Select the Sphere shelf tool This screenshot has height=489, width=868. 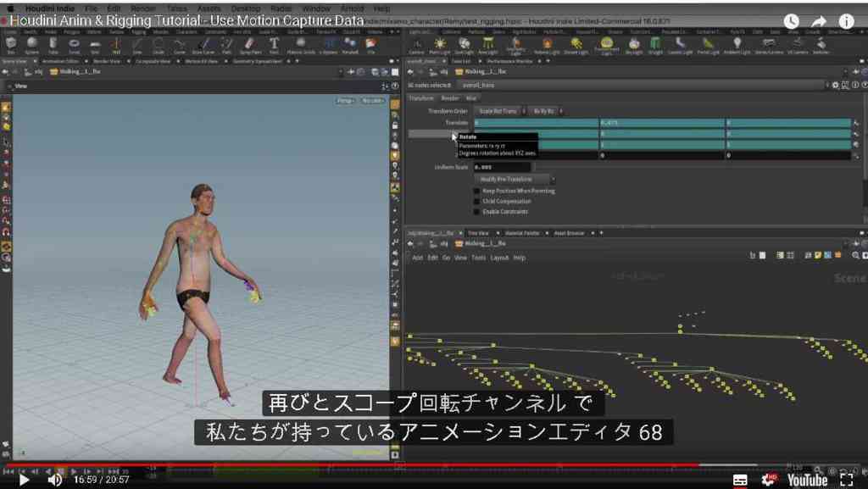(x=31, y=46)
